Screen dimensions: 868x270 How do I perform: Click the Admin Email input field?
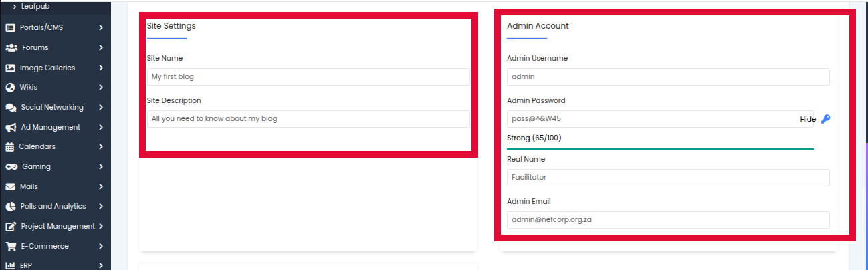pyautogui.click(x=668, y=220)
